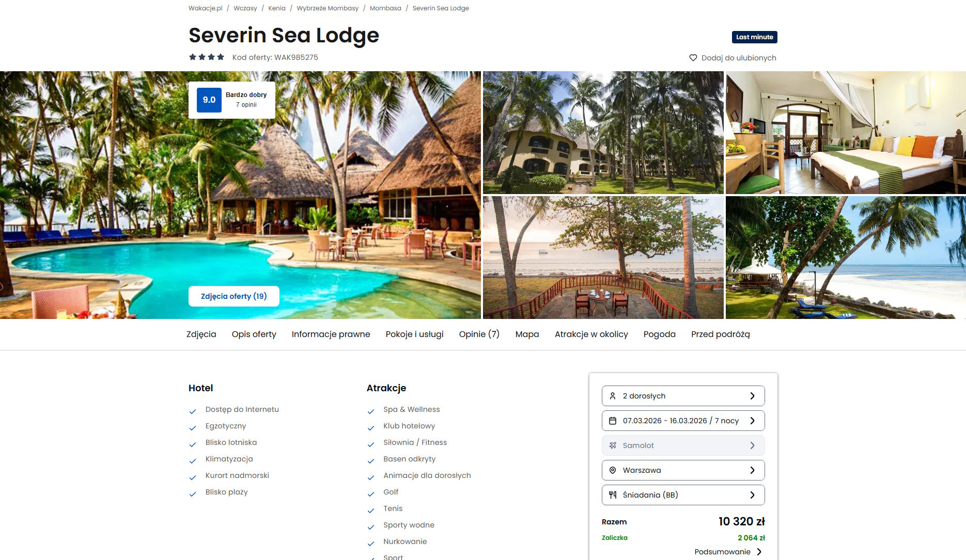Click the airplane icon next to Samolot

coord(613,445)
